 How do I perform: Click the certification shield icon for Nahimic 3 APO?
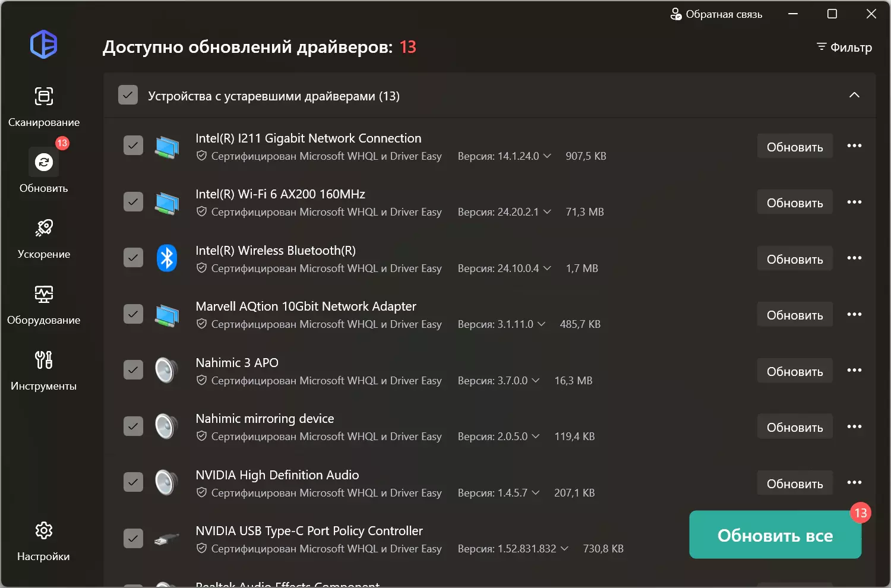click(201, 380)
